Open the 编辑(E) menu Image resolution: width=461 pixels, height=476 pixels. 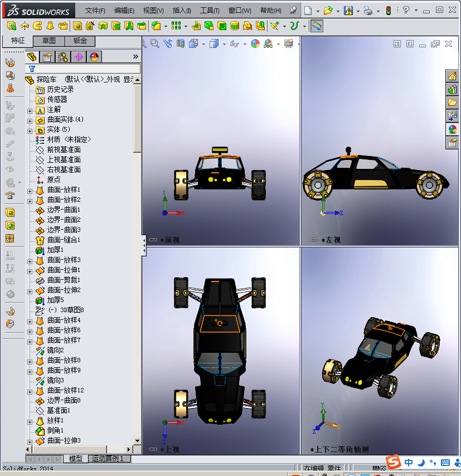124,11
